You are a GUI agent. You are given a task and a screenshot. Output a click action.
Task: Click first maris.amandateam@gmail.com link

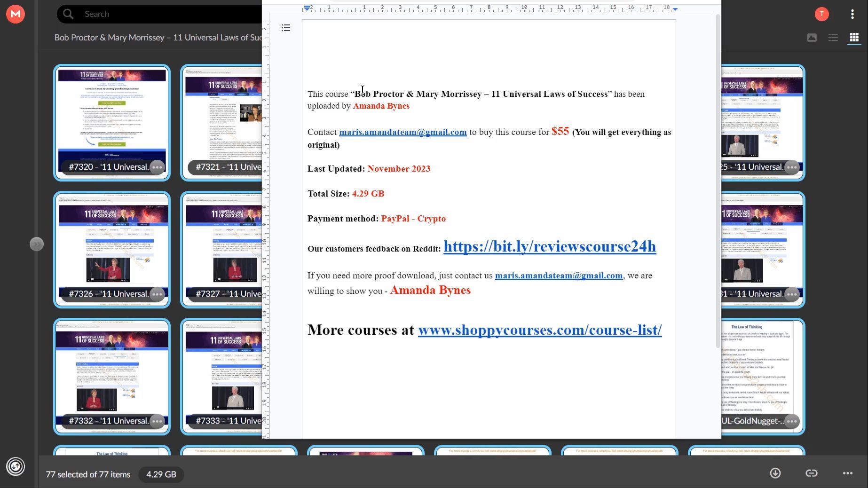403,132
